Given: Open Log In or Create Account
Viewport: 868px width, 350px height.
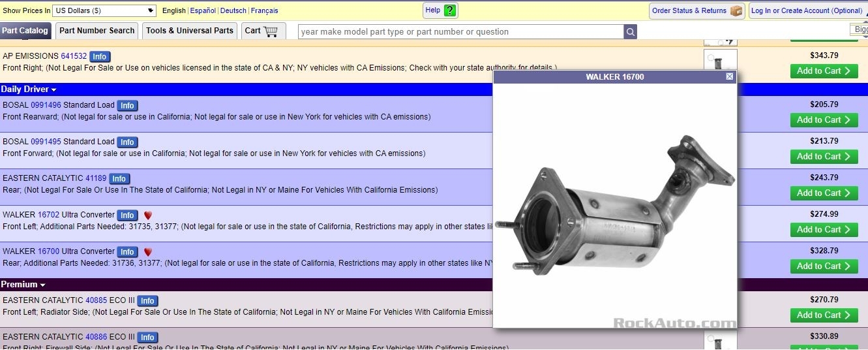Looking at the screenshot, I should pos(807,10).
